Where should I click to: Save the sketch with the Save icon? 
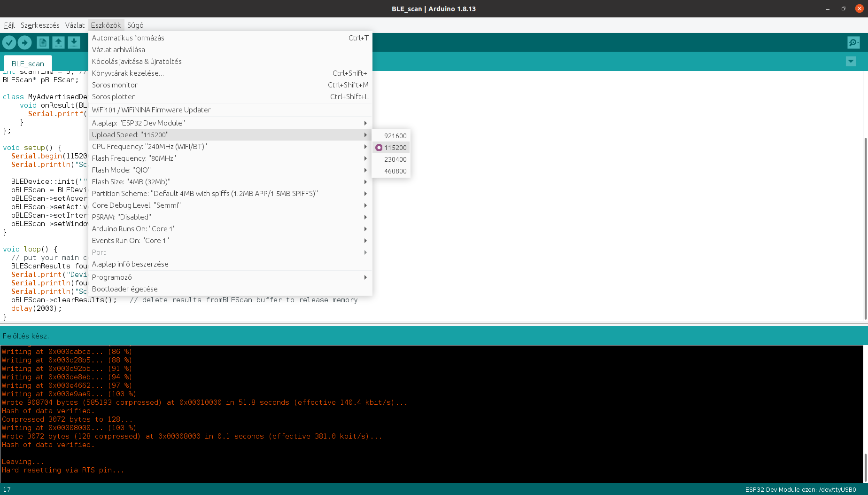(x=74, y=43)
